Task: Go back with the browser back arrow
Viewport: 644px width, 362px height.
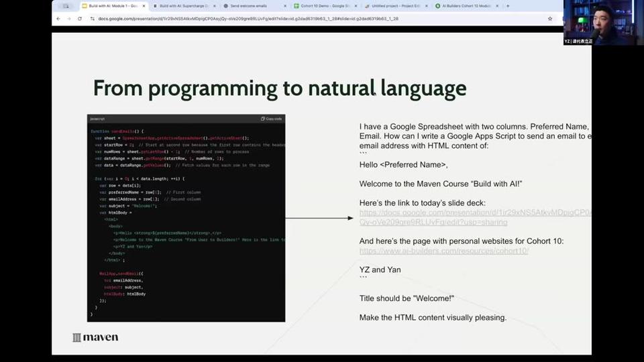Action: [x=58, y=19]
